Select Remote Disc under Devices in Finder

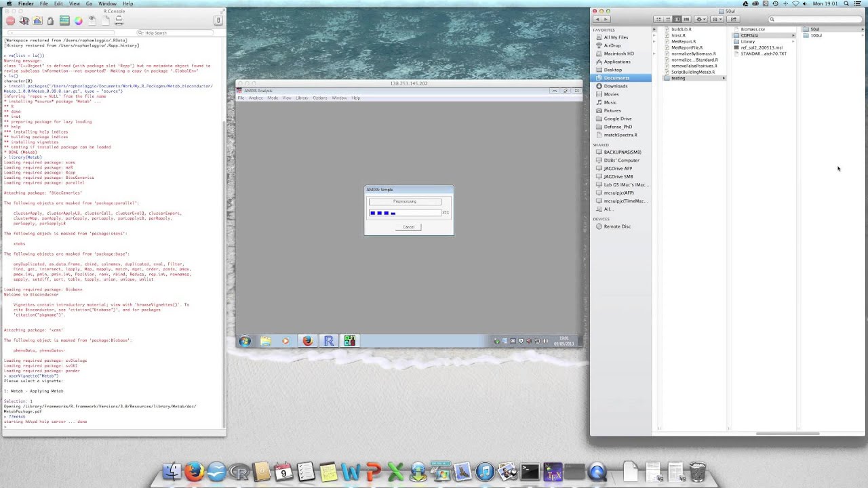(617, 226)
